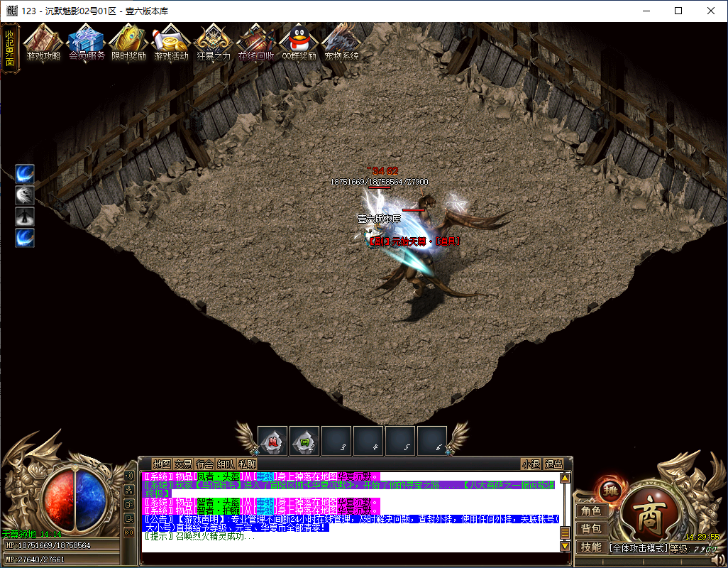This screenshot has height=568, width=728.
Task: Open the 组队 team tab
Action: pos(226,464)
